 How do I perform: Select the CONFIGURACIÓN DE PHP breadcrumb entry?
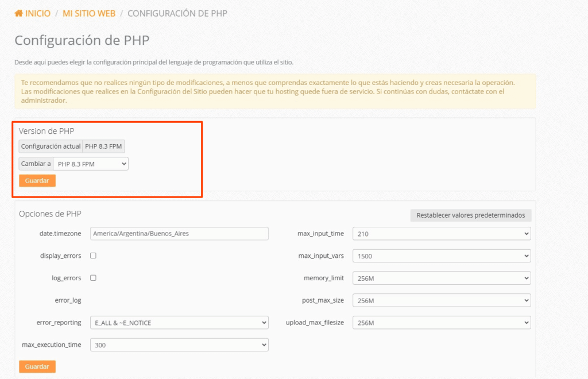pos(177,13)
